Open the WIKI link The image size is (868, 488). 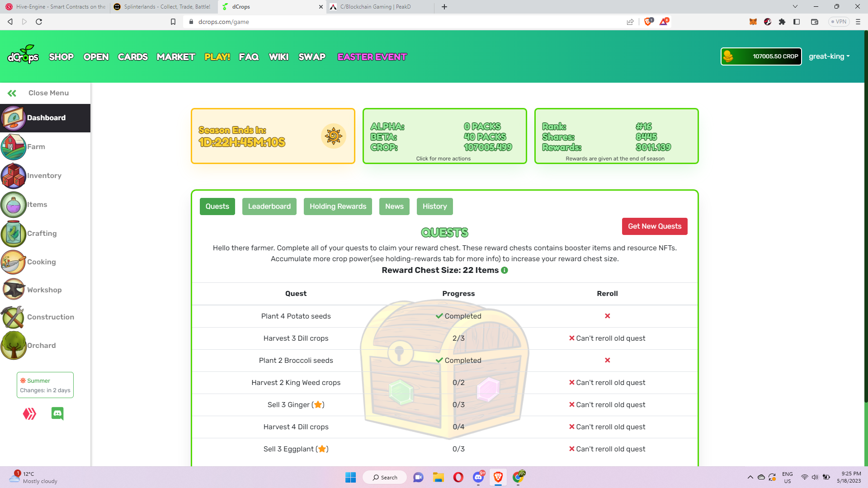(x=278, y=57)
